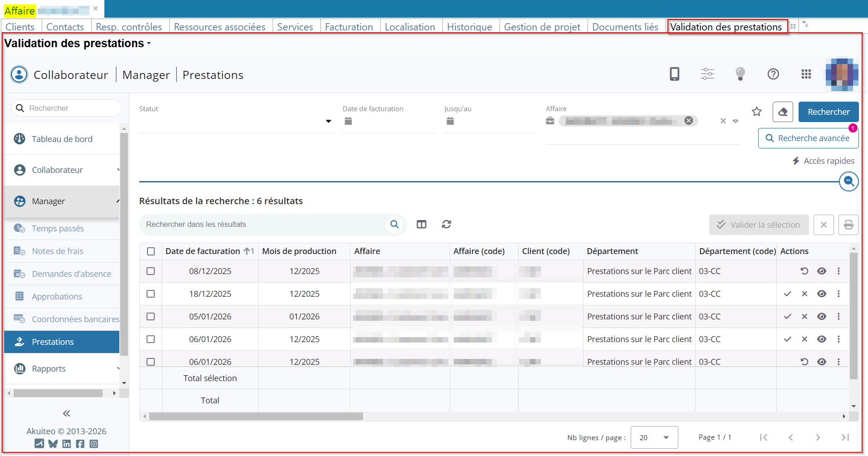This screenshot has width=868, height=456.
Task: Switch to the Facturation tab
Action: click(x=348, y=27)
